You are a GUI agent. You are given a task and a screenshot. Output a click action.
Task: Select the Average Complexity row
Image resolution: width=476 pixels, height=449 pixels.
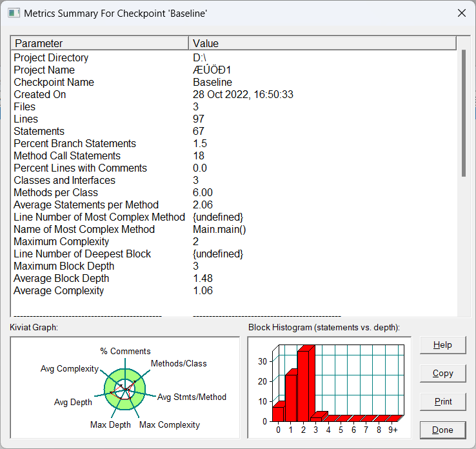tap(233, 290)
